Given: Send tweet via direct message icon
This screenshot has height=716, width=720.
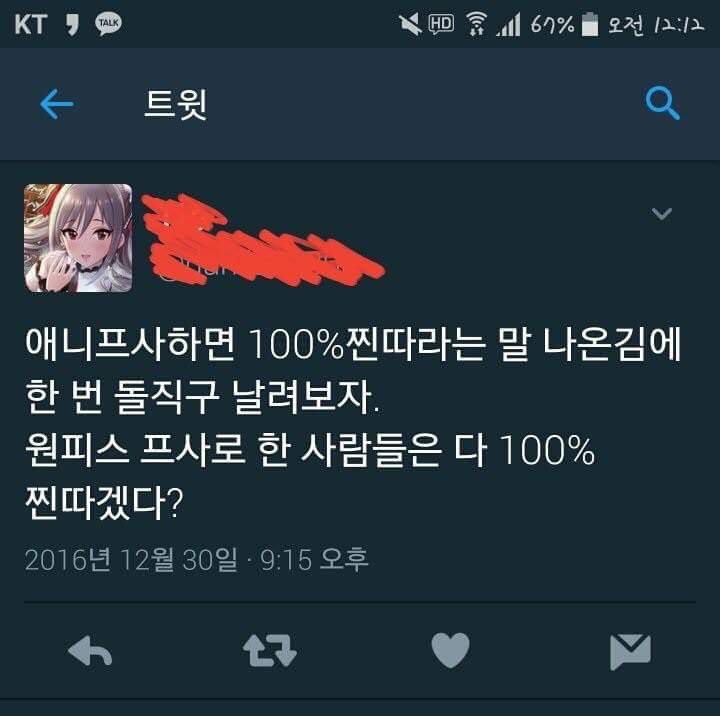Looking at the screenshot, I should pyautogui.click(x=630, y=652).
